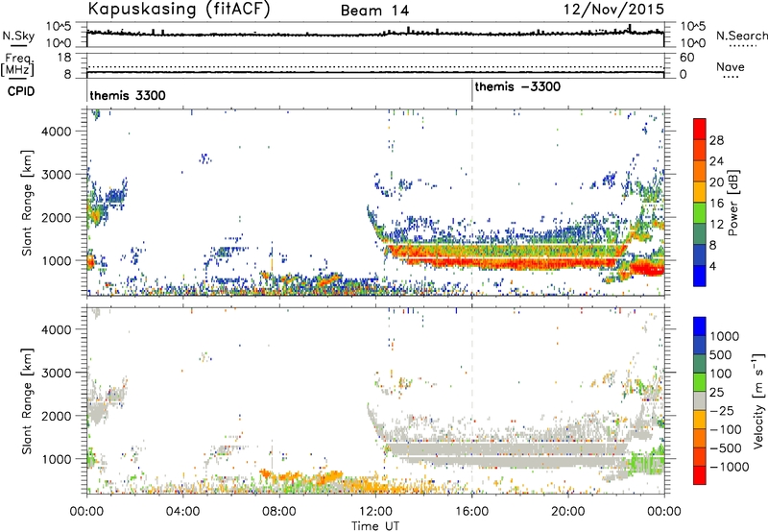Click the Velocity [m s-1] colorbar label

point(758,400)
